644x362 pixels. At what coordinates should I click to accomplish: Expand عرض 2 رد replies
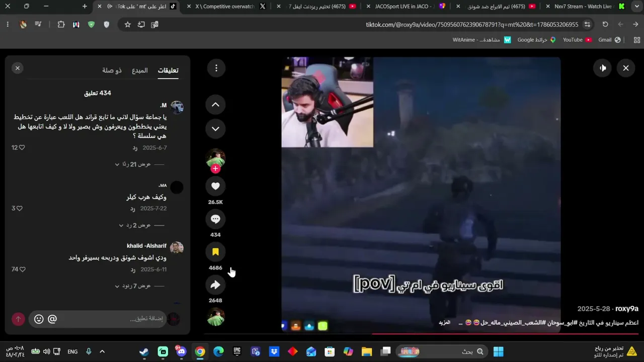pos(135,225)
